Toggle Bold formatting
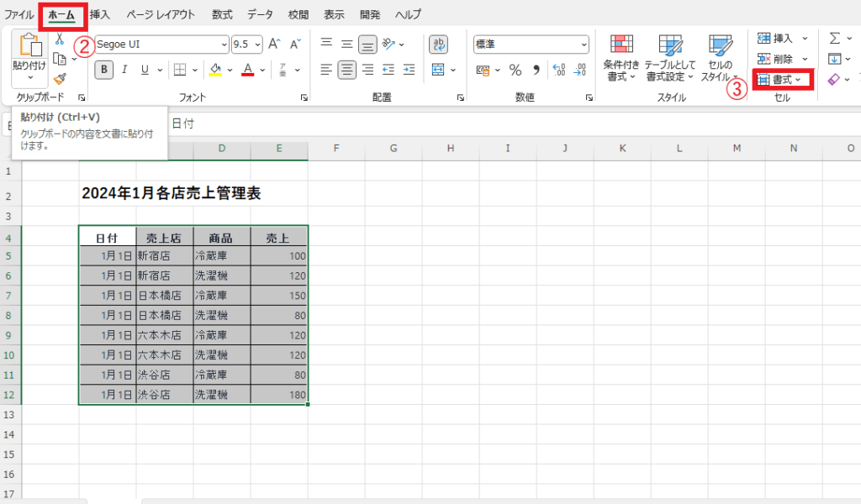 (x=103, y=70)
